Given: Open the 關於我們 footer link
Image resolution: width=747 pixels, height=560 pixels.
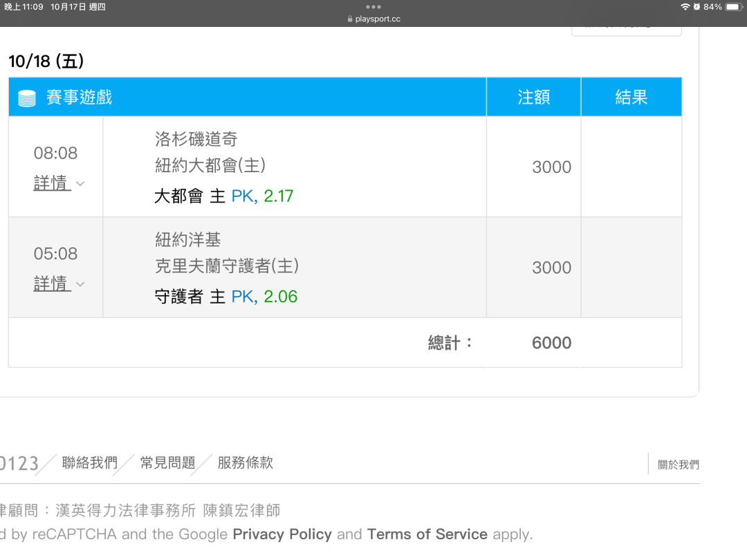Looking at the screenshot, I should coord(679,465).
